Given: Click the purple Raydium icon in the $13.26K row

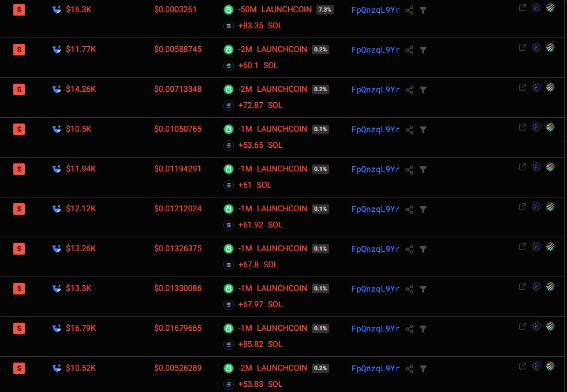Looking at the screenshot, I should pos(536,247).
